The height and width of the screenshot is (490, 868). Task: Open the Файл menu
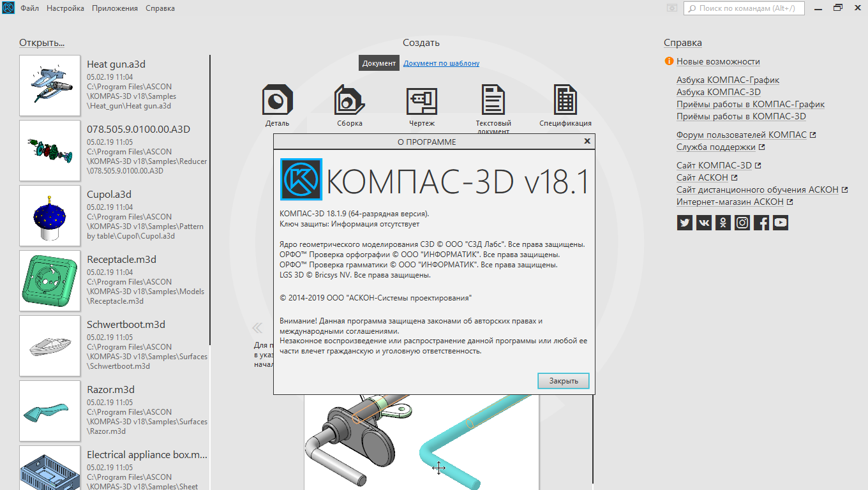point(29,8)
